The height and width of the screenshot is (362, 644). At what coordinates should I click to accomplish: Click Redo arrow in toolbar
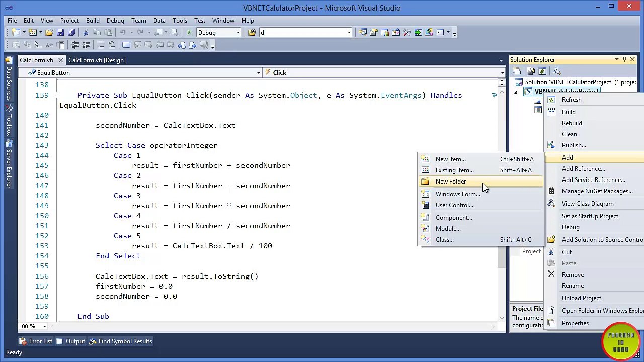(x=140, y=32)
